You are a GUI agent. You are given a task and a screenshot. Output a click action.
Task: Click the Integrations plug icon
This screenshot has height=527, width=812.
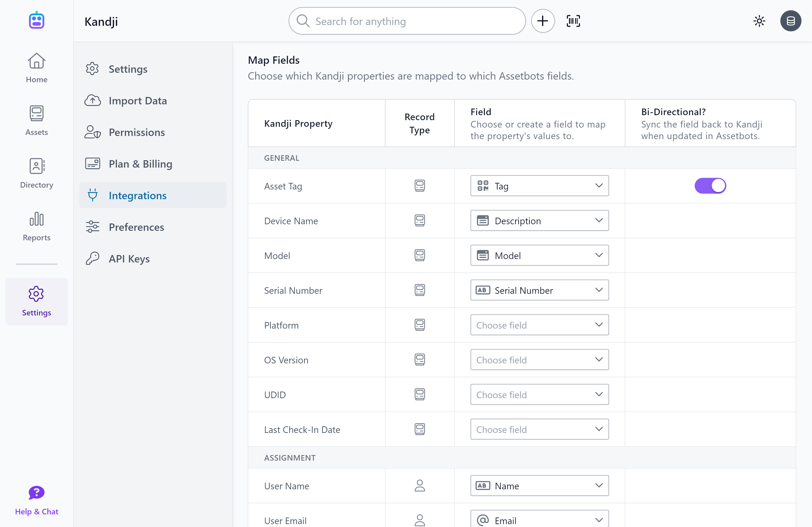point(93,195)
